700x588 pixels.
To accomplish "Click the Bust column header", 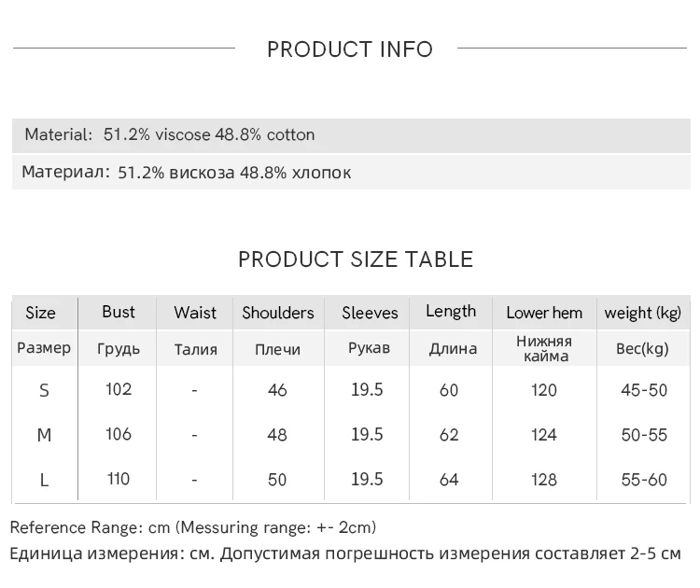I will (119, 312).
